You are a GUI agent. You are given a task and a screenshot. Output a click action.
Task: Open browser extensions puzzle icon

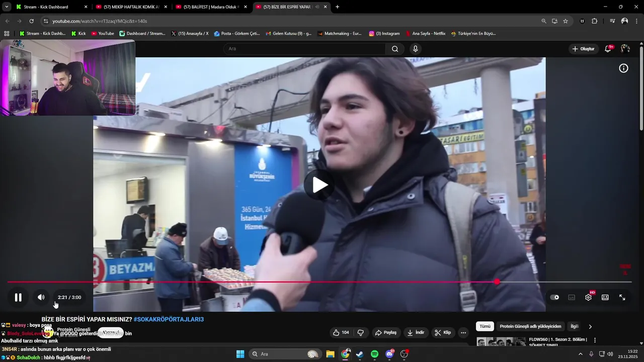[594, 21]
